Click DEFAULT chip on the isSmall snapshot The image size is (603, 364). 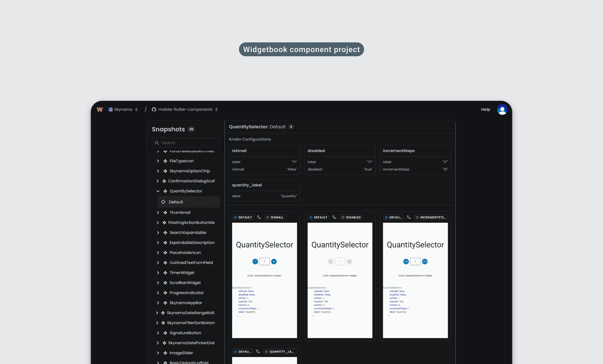[x=243, y=217]
